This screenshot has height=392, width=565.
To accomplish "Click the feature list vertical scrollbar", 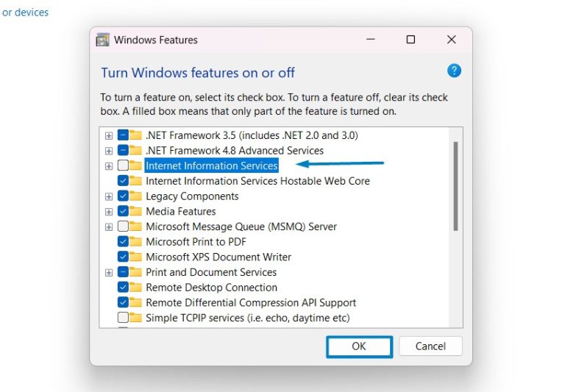I will click(455, 188).
